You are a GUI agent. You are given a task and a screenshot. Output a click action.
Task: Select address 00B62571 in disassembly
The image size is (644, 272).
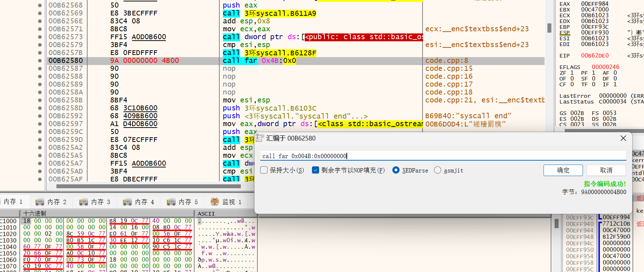[x=66, y=29]
